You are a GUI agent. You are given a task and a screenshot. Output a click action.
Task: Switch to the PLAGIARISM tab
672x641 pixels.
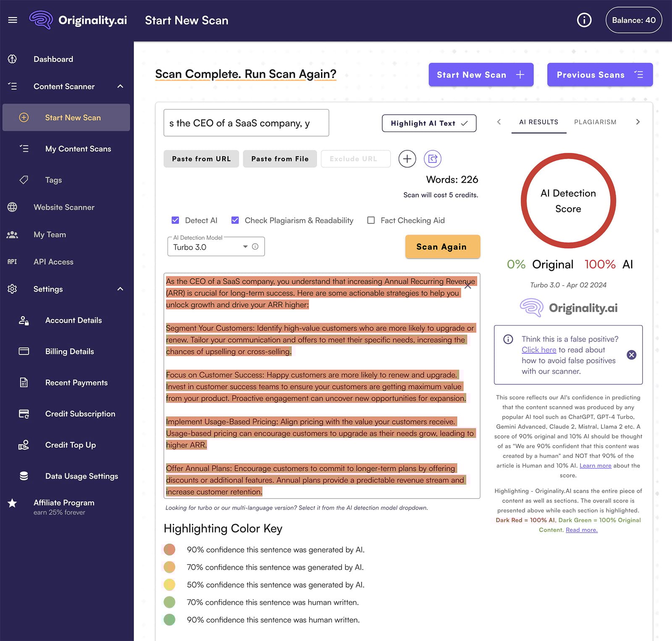[595, 122]
